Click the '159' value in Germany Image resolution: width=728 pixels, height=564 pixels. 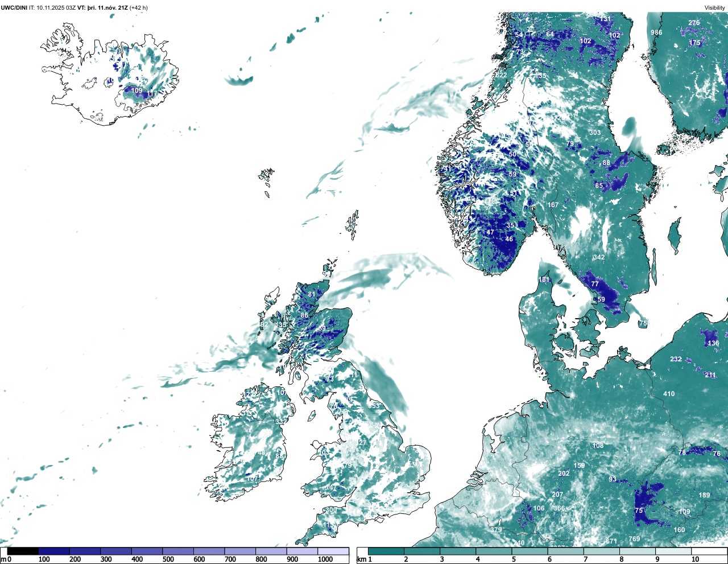579,466
